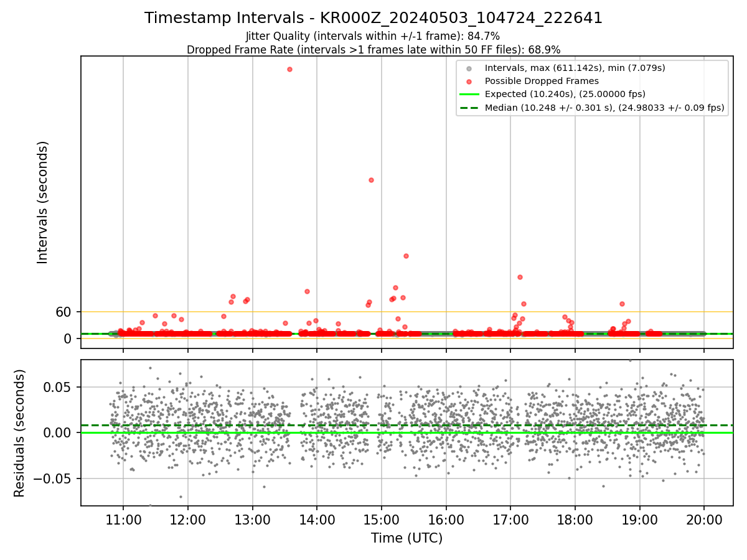Click legend entry 'Possible Dropped Frames'
This screenshot has width=747, height=560.
[542, 81]
